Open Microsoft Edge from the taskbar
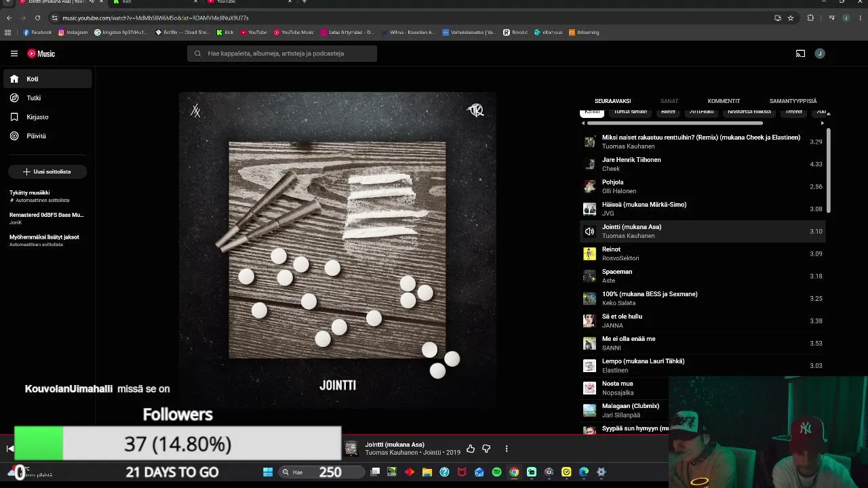Viewport: 868px width, 488px height. [x=584, y=472]
